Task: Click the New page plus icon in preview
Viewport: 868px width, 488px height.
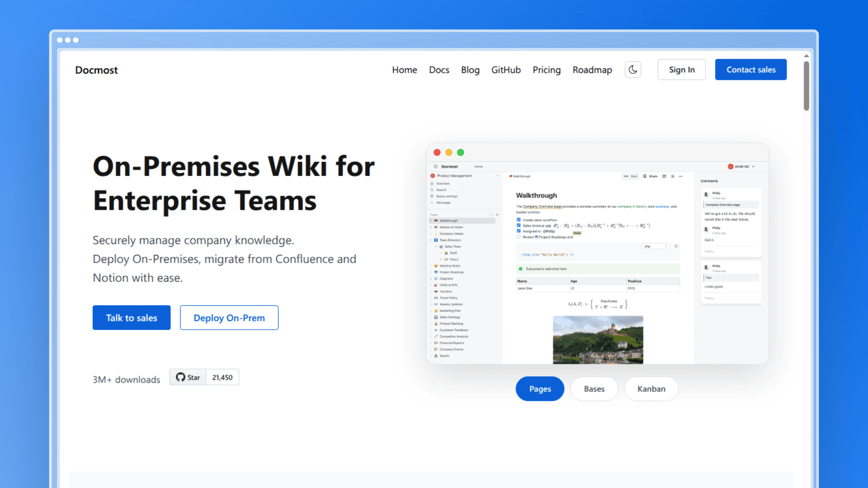Action: tap(432, 203)
